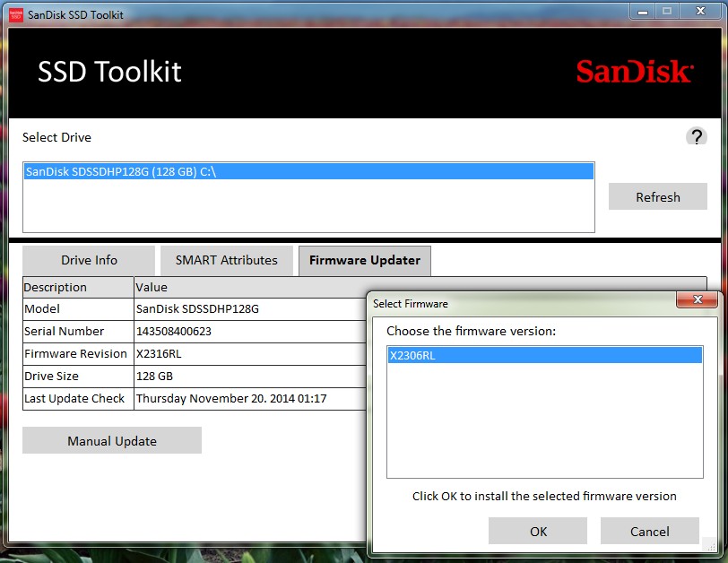The height and width of the screenshot is (563, 728).
Task: Switch to the Drive Info tab
Action: point(89,260)
